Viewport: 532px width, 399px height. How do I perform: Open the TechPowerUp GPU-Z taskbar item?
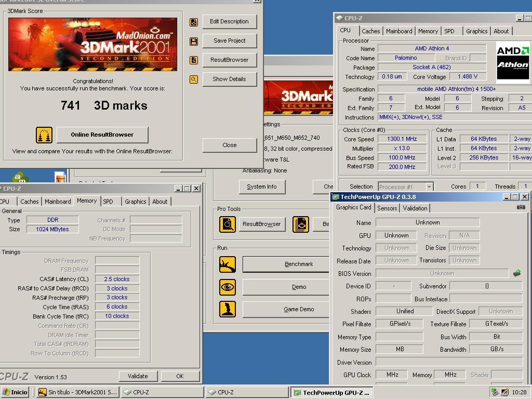(x=332, y=392)
